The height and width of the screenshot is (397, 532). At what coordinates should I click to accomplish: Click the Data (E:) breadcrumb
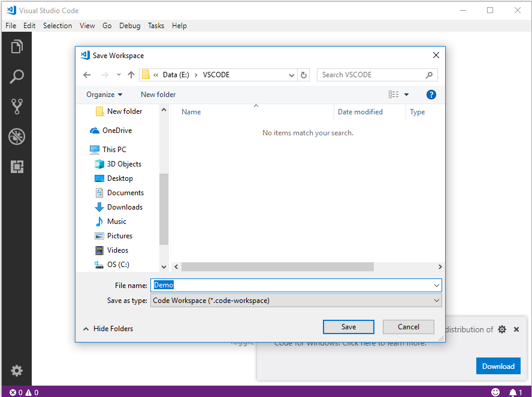click(x=176, y=75)
